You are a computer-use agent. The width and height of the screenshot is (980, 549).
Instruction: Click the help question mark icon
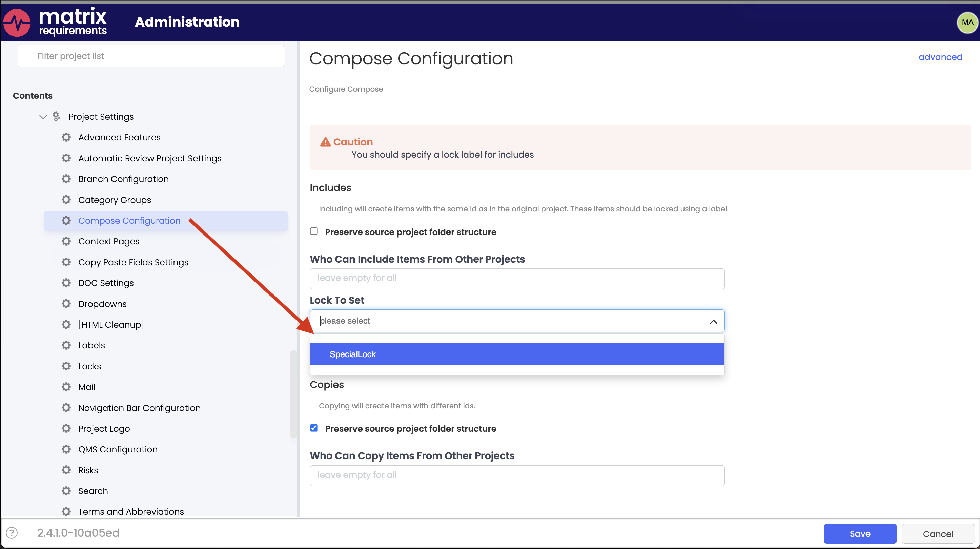click(12, 533)
